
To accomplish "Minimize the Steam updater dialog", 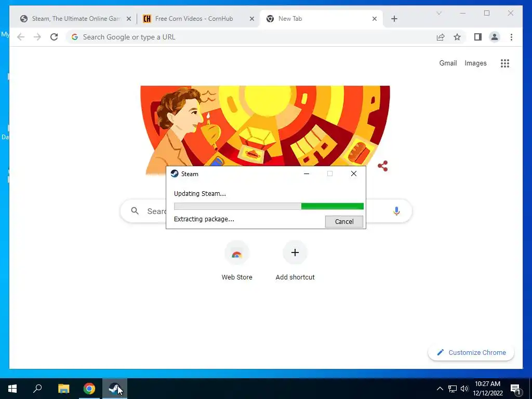I will tap(307, 174).
